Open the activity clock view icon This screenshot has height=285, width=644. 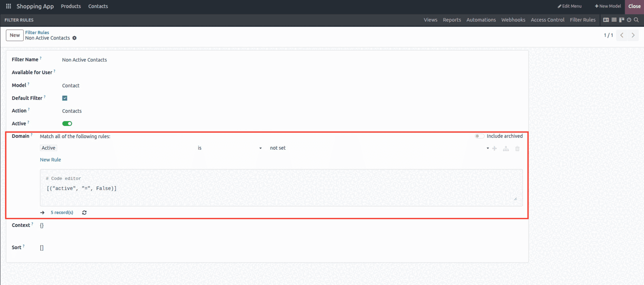coord(629,20)
